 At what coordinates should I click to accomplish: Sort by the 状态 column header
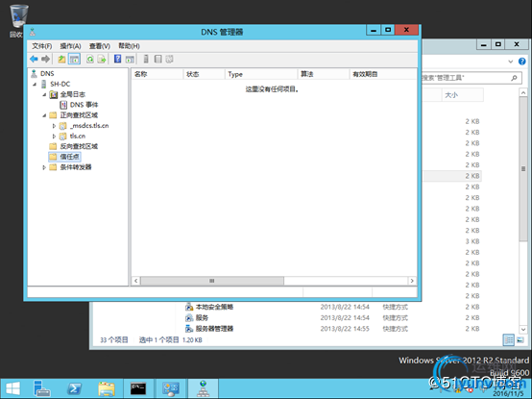click(204, 74)
